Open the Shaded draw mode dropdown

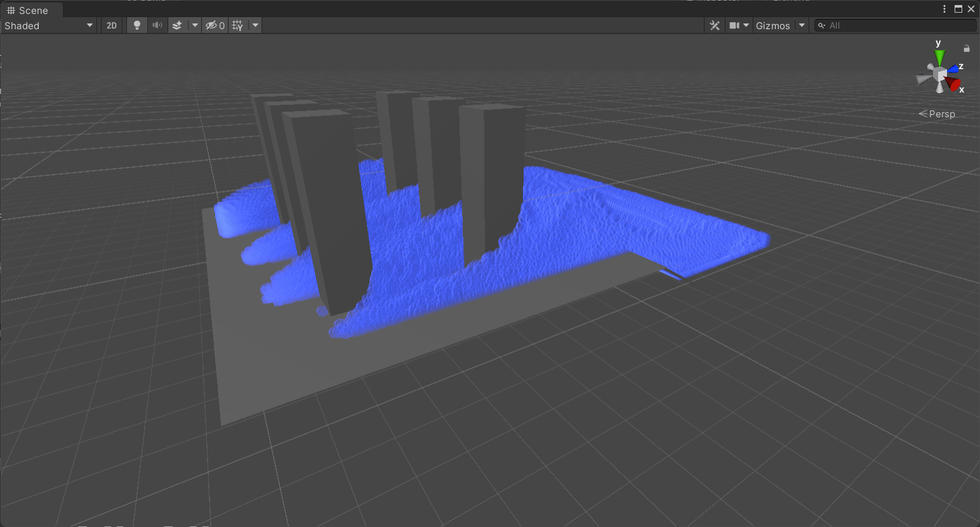point(49,25)
